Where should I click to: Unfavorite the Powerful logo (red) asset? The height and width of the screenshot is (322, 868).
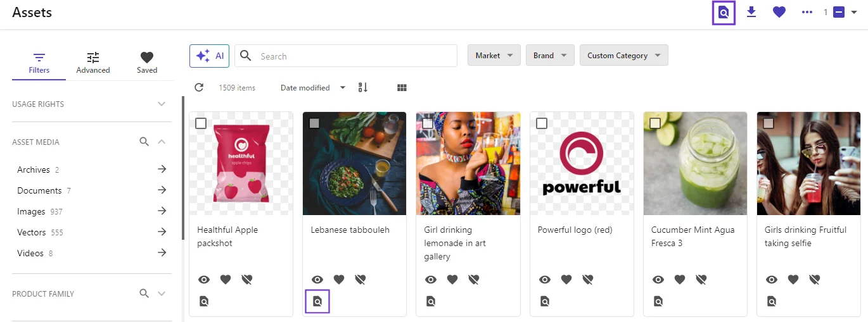pos(588,279)
